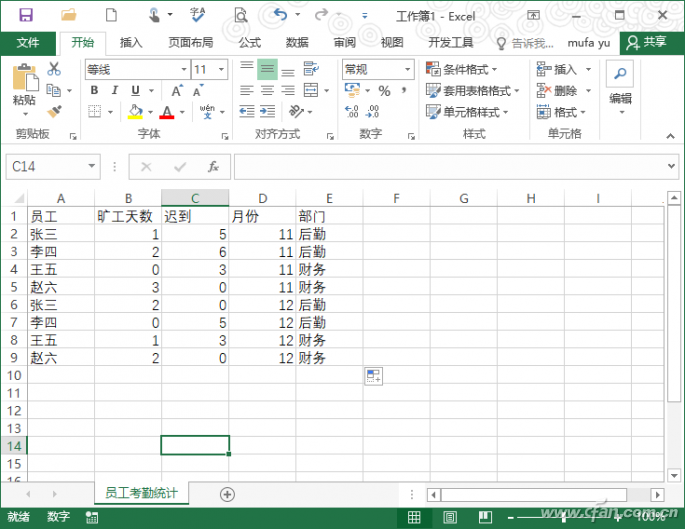Open 条件格式 dropdown menu
Viewport: 685px width, 529px height.
click(x=461, y=69)
